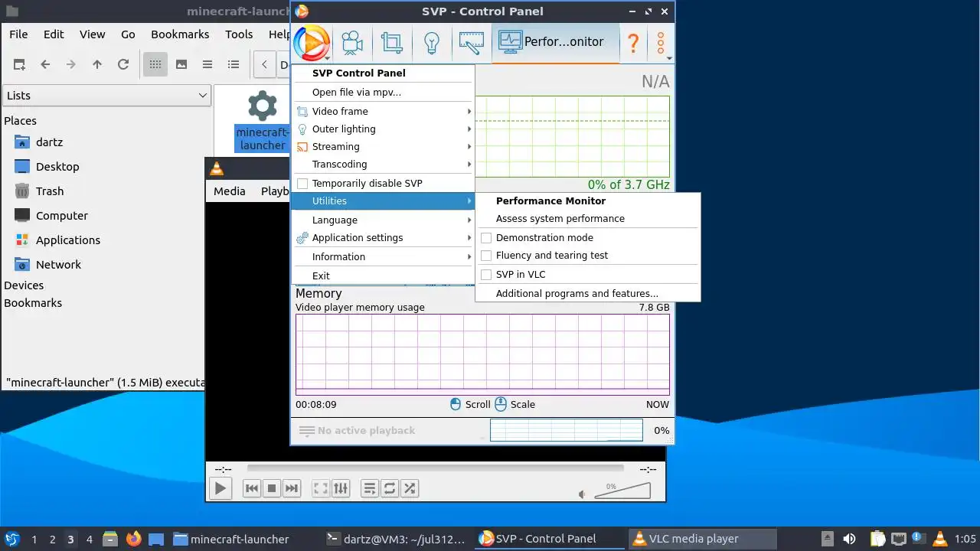Expand Application settings submenu

[383, 238]
